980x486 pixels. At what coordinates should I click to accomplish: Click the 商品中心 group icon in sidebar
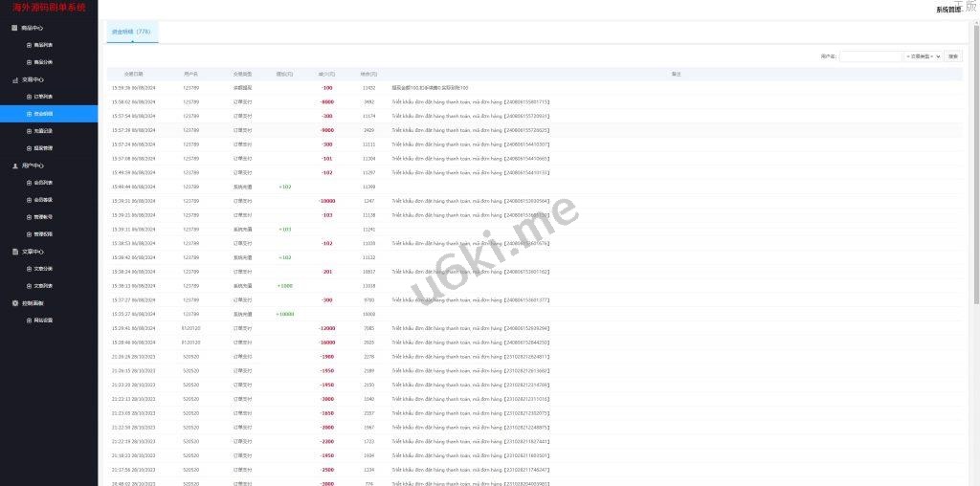(14, 28)
